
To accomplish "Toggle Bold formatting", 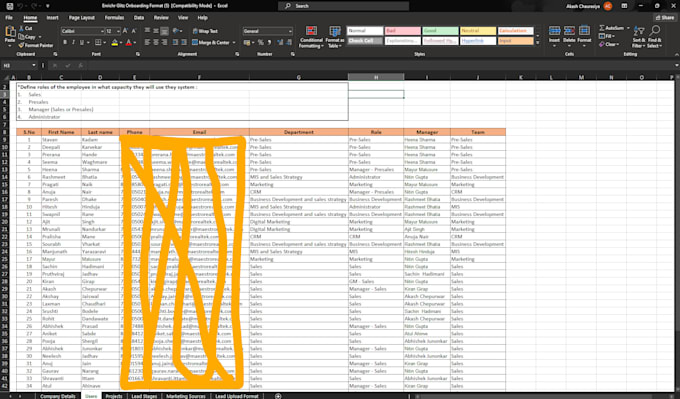I will [x=65, y=43].
